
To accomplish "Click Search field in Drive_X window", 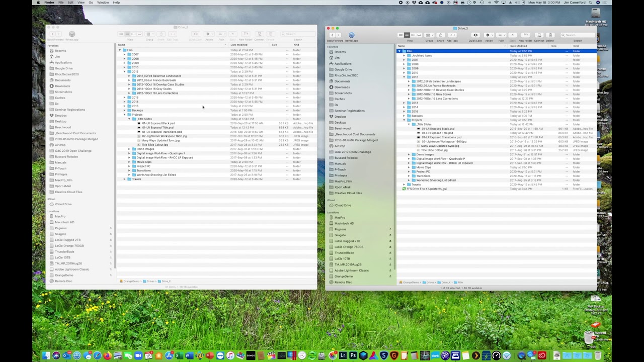I will [x=578, y=35].
